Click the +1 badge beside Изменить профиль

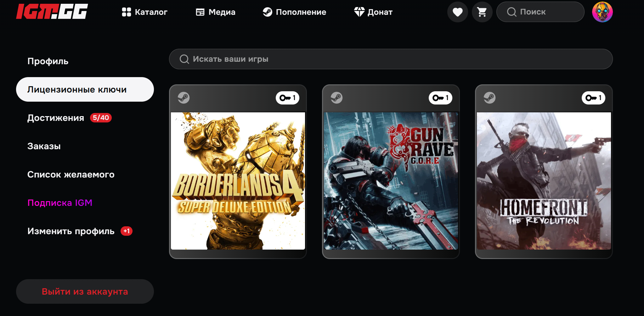[x=127, y=231]
